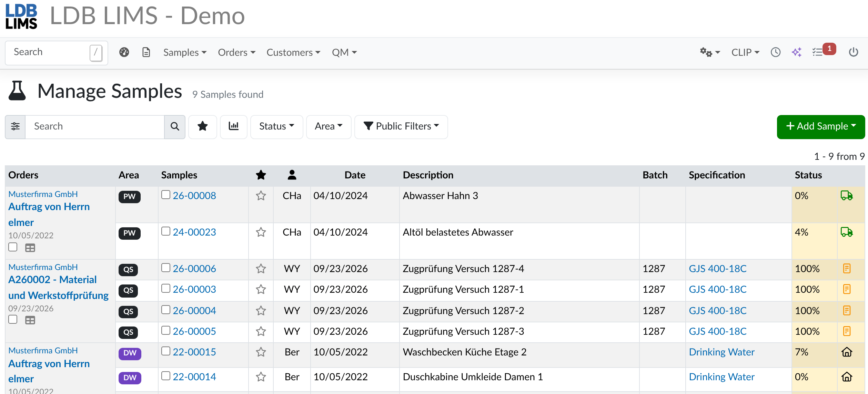Click the report icon for sample 26-00006
The width and height of the screenshot is (868, 394).
tap(847, 269)
